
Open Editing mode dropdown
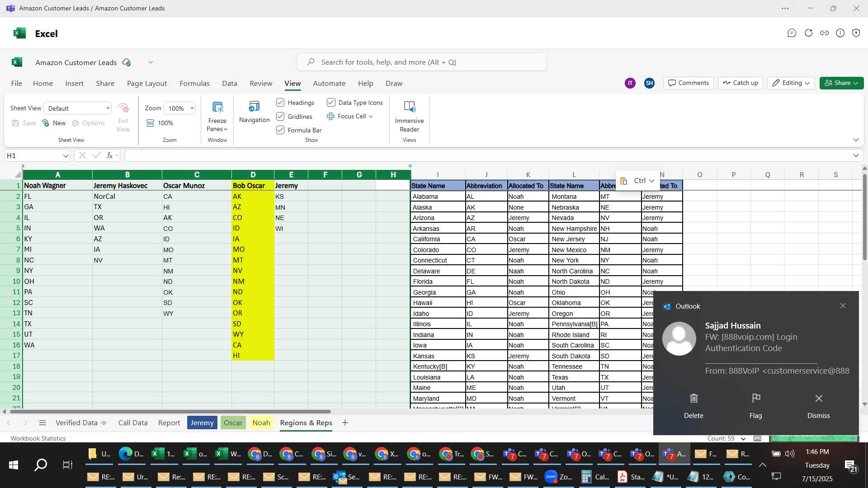coord(791,83)
